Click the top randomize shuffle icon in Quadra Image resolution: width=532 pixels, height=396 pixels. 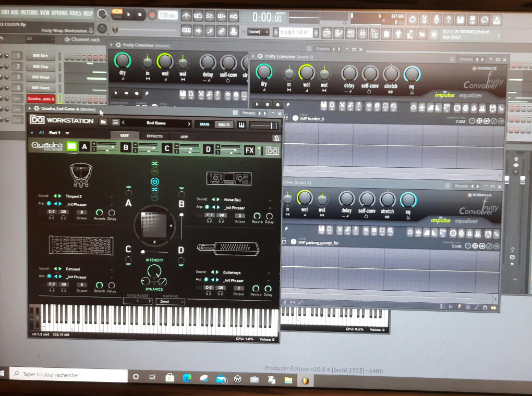click(x=155, y=164)
